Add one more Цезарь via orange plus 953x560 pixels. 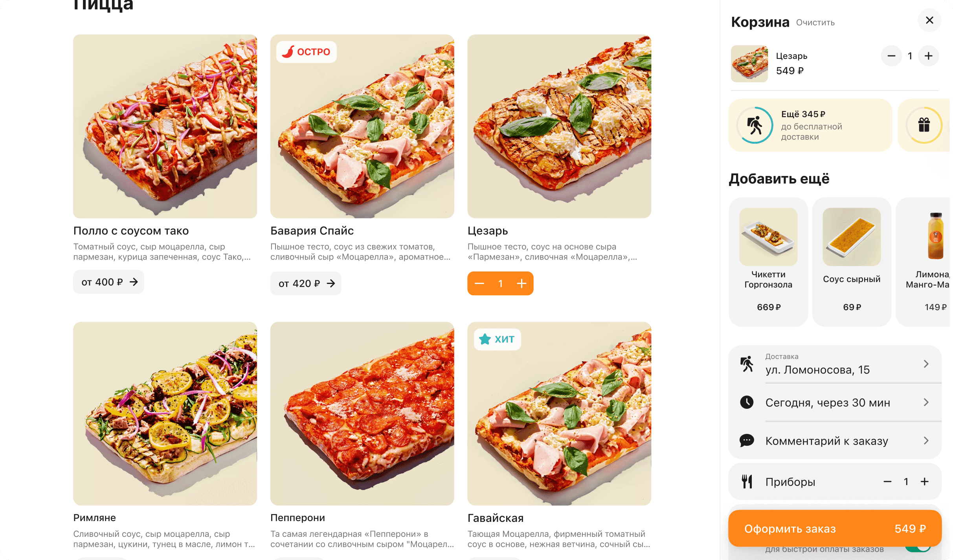[x=521, y=284]
